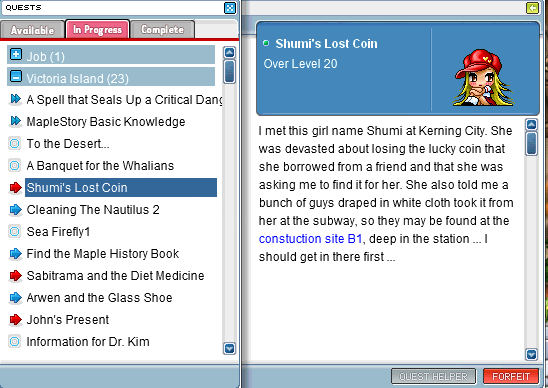Select Sabitrama and the Diet Medicine quest
The image size is (548, 388).
tap(115, 276)
